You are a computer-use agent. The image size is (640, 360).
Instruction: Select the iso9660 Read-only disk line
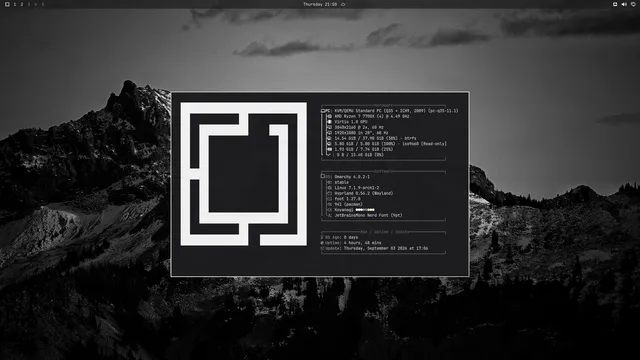point(390,144)
